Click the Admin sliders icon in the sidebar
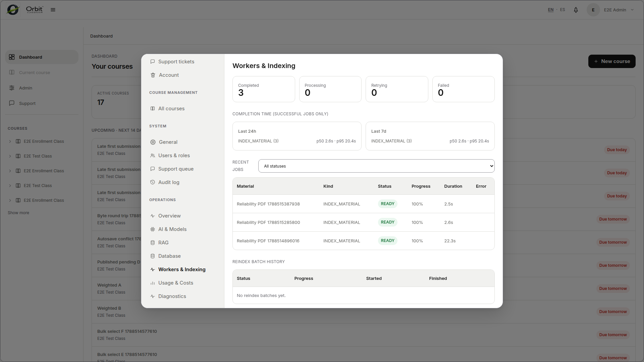 (x=12, y=88)
